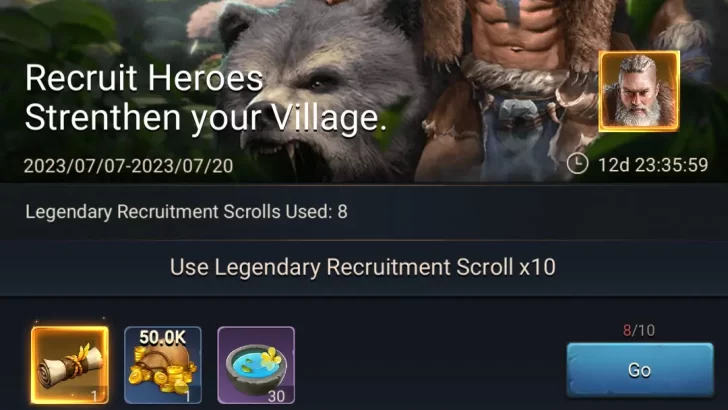Select Legendary Recruitment Scrolls Used counter
The image size is (728, 410).
coord(186,212)
